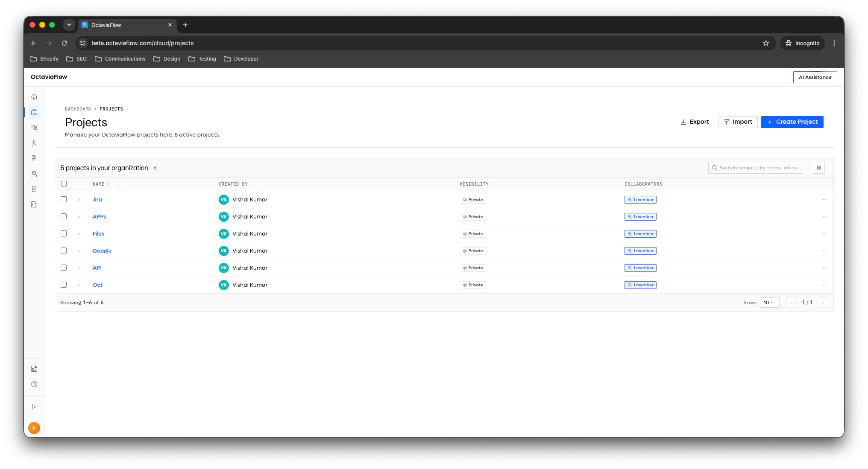Open the Google project link
This screenshot has width=868, height=469.
pyautogui.click(x=102, y=251)
